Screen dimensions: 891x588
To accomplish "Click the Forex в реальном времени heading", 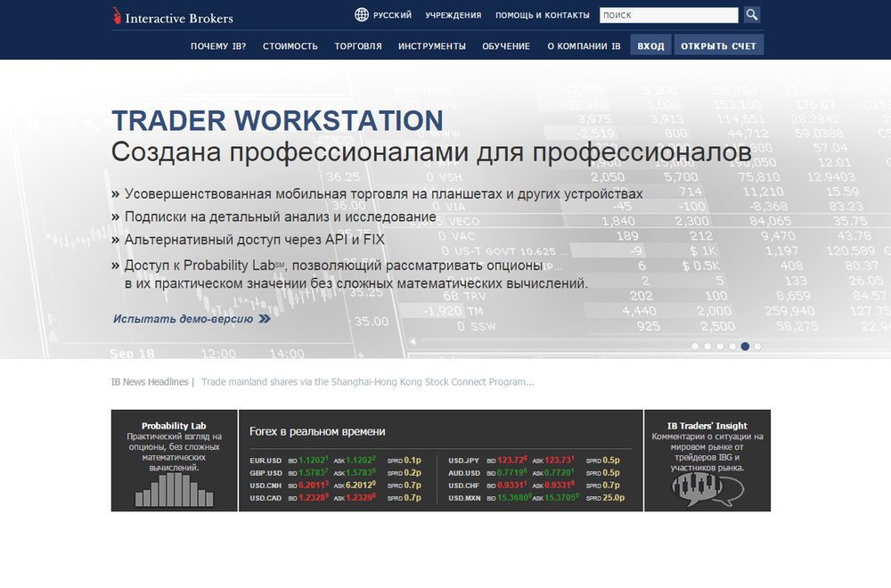I will [x=317, y=432].
